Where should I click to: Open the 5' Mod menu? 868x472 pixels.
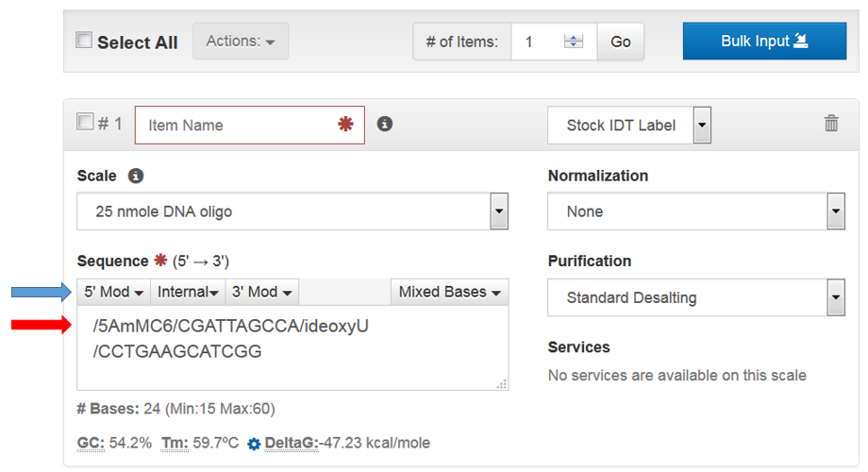[113, 292]
